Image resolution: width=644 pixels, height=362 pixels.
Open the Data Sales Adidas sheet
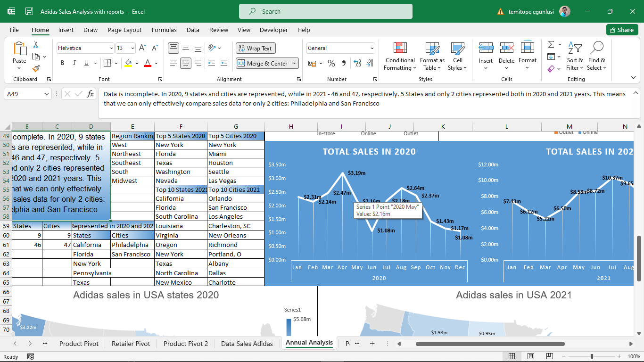click(x=247, y=344)
